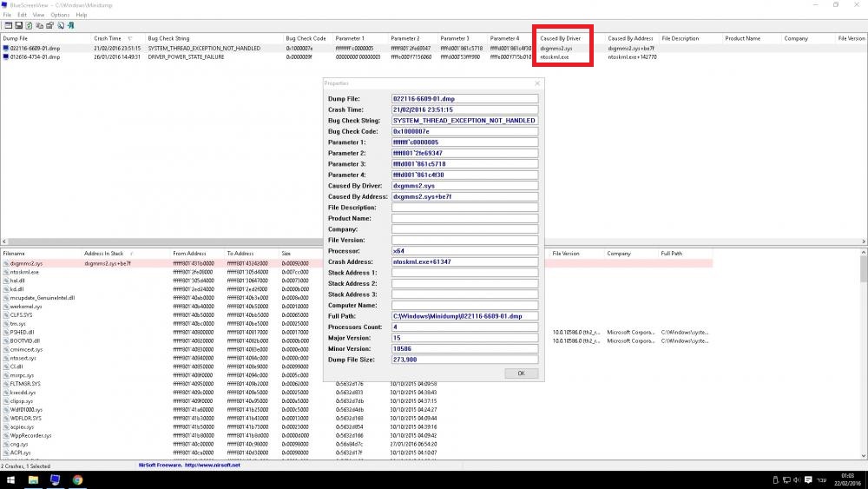Click the Save Selected Items floppy icon
The width and height of the screenshot is (868, 489).
click(19, 25)
